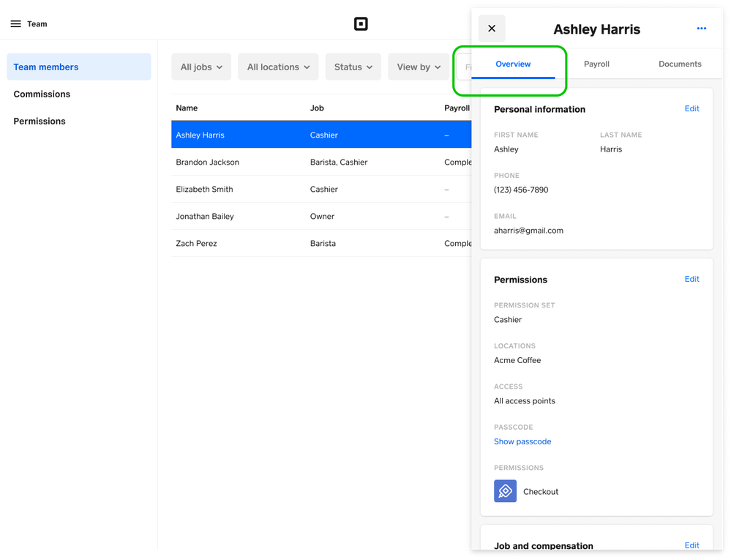Select the Zach Perez row
The height and width of the screenshot is (560, 731).
point(196,244)
